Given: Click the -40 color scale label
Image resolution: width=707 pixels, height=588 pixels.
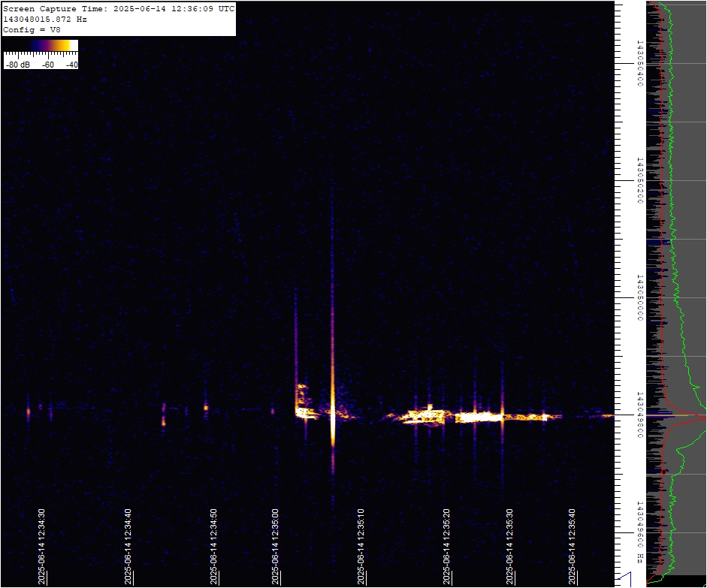Looking at the screenshot, I should [71, 65].
